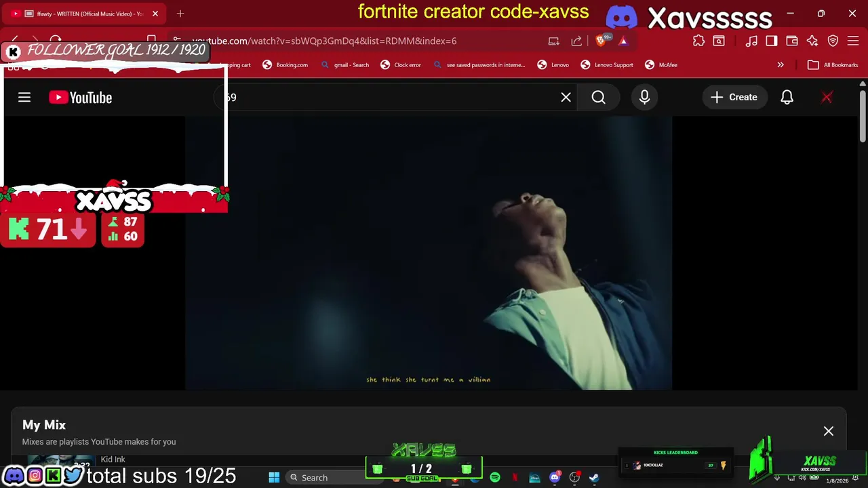Close the ffawty WRITTEN browser tab
The height and width of the screenshot is (488, 868).
155,14
